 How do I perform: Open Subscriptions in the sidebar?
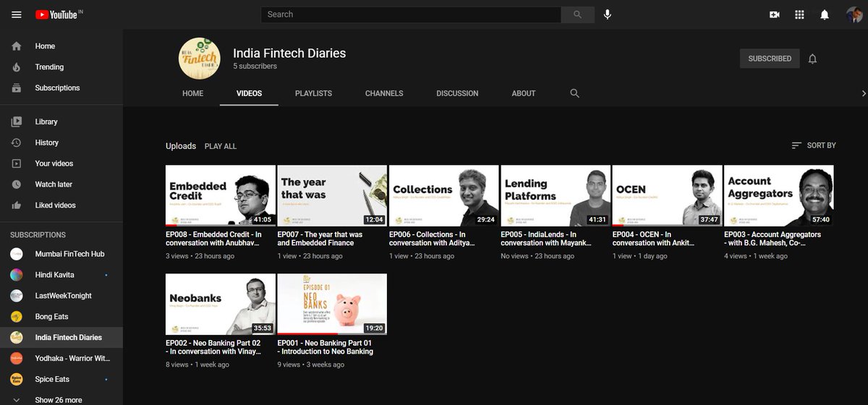coord(61,88)
